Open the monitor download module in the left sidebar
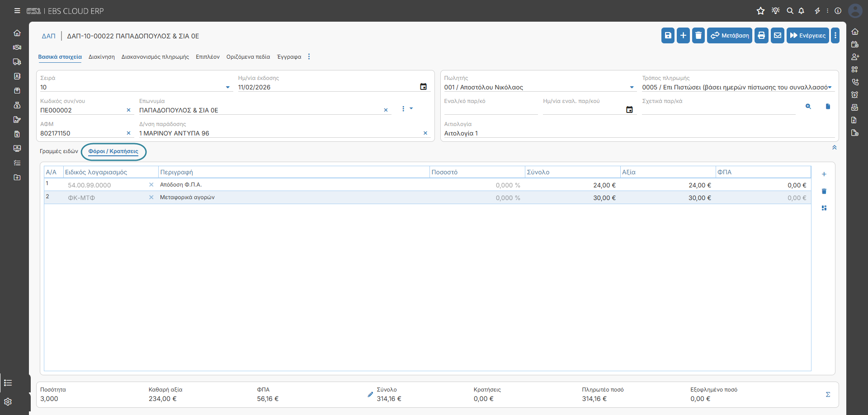868x415 pixels. (x=17, y=149)
